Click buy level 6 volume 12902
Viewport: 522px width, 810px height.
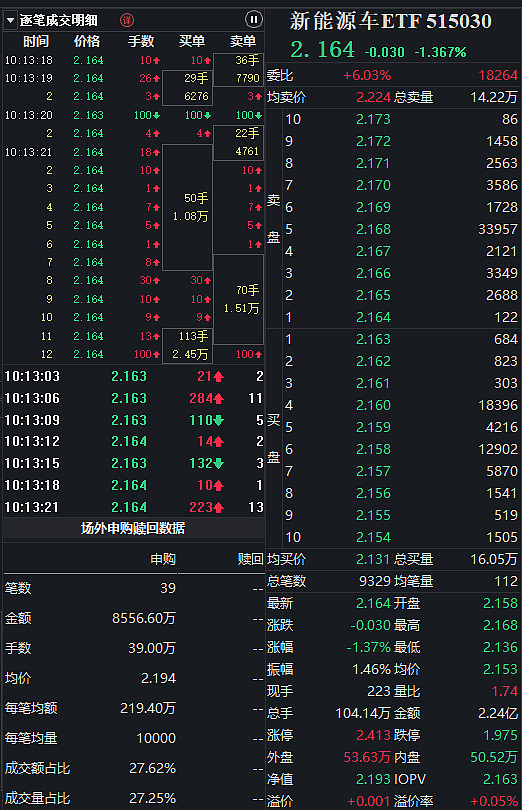(498, 449)
